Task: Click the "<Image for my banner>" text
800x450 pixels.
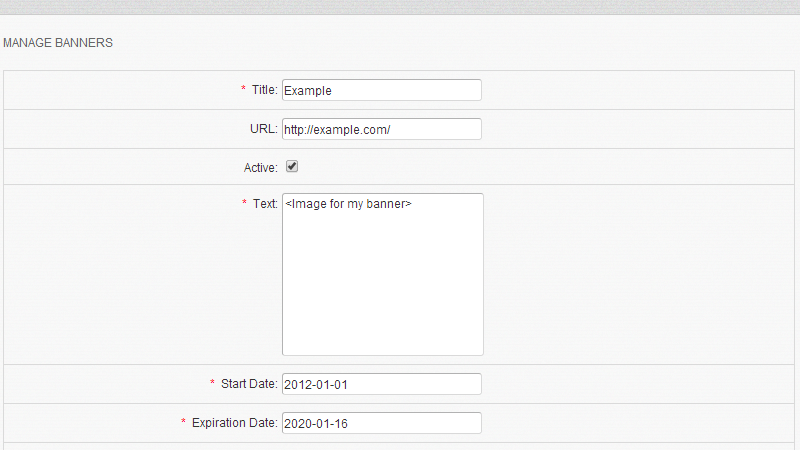Action: [348, 205]
